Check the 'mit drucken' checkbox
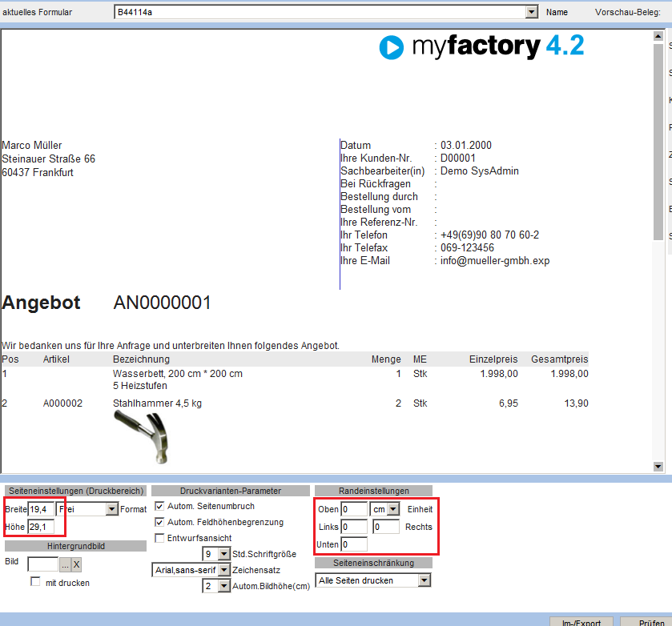The width and height of the screenshot is (672, 626). (x=35, y=582)
